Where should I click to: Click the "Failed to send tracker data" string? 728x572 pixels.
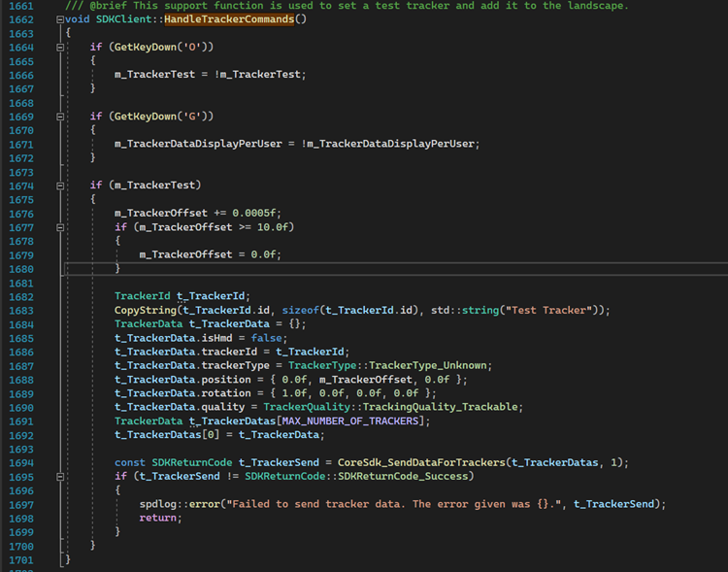click(x=394, y=504)
